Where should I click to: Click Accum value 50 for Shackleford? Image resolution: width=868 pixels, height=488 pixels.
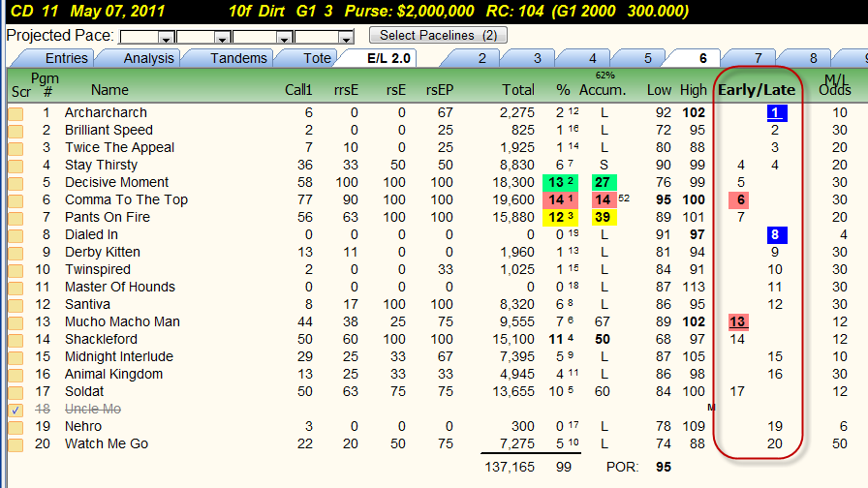pyautogui.click(x=603, y=339)
